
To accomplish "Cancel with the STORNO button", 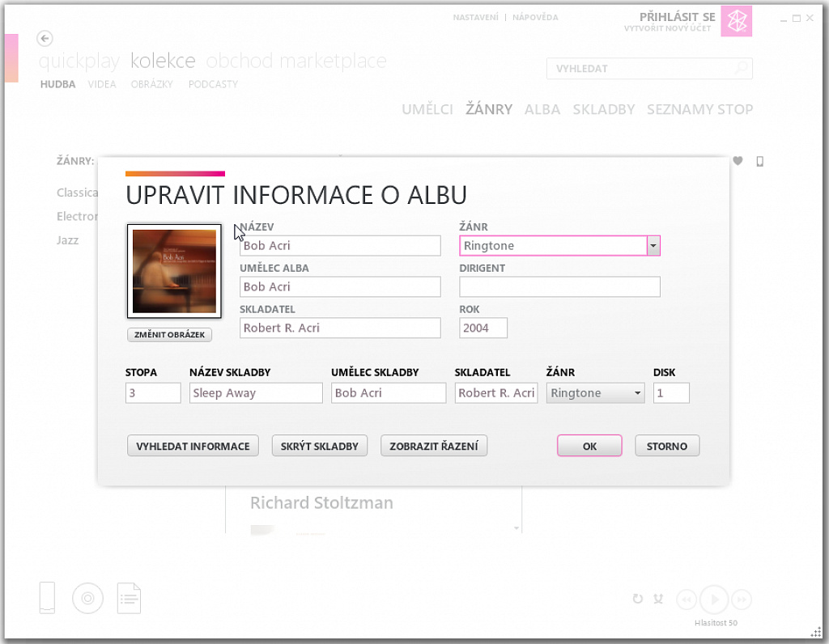I will pyautogui.click(x=667, y=446).
